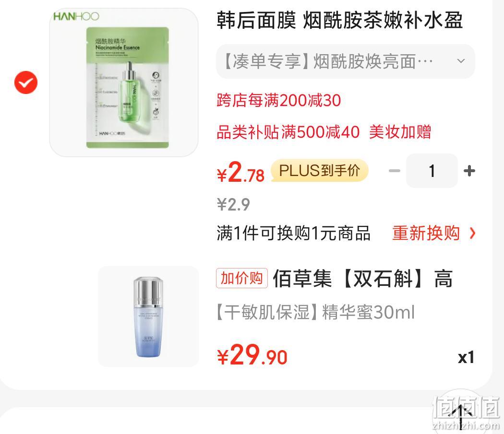
Task: Tap the ¥2.78 PLUS price
Action: (240, 173)
